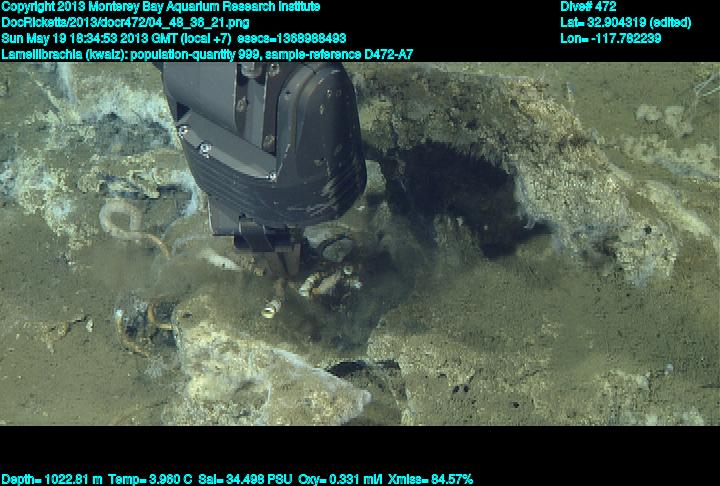Click the MBARI copyright notice text
This screenshot has width=720, height=486.
pos(161,6)
